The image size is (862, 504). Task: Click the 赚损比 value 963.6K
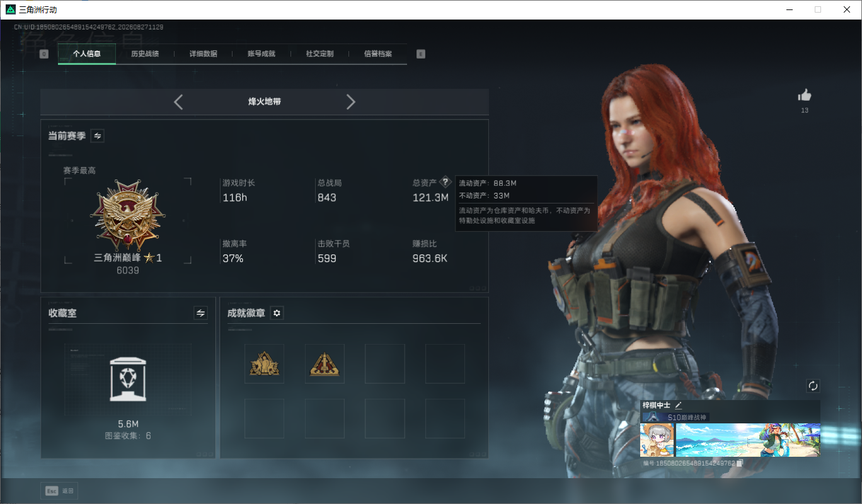(x=430, y=258)
